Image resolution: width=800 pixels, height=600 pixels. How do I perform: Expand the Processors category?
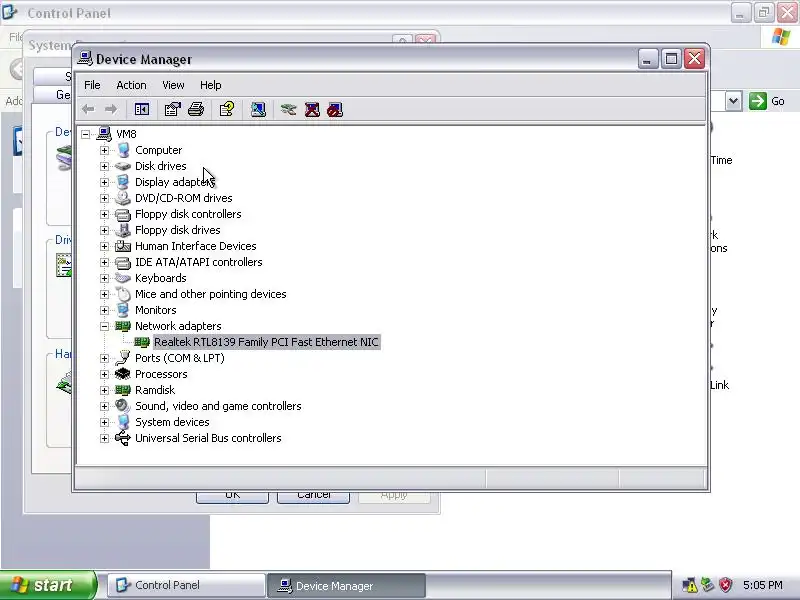click(105, 374)
